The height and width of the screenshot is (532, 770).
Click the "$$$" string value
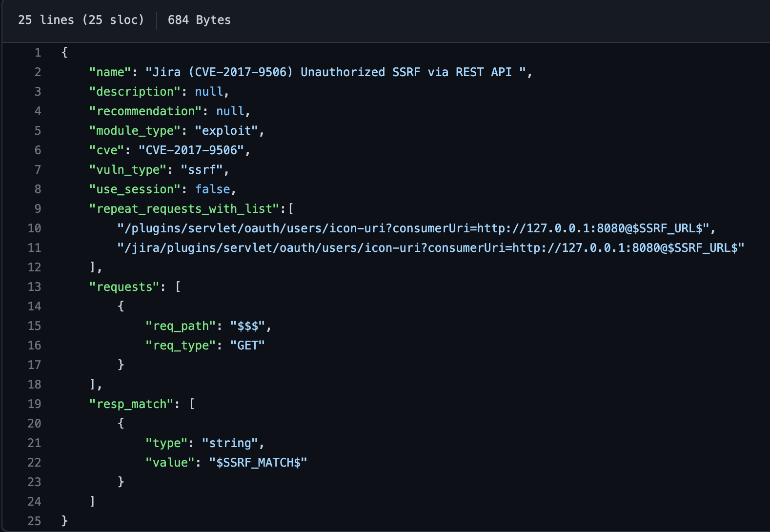[x=248, y=326]
